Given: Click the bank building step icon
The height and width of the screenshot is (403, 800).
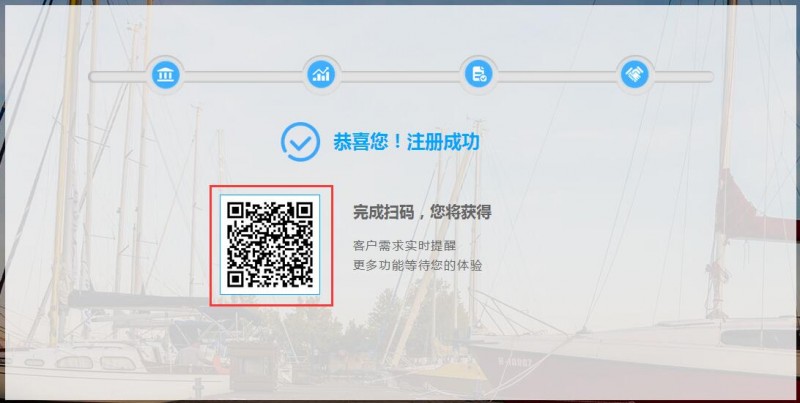Looking at the screenshot, I should [166, 75].
